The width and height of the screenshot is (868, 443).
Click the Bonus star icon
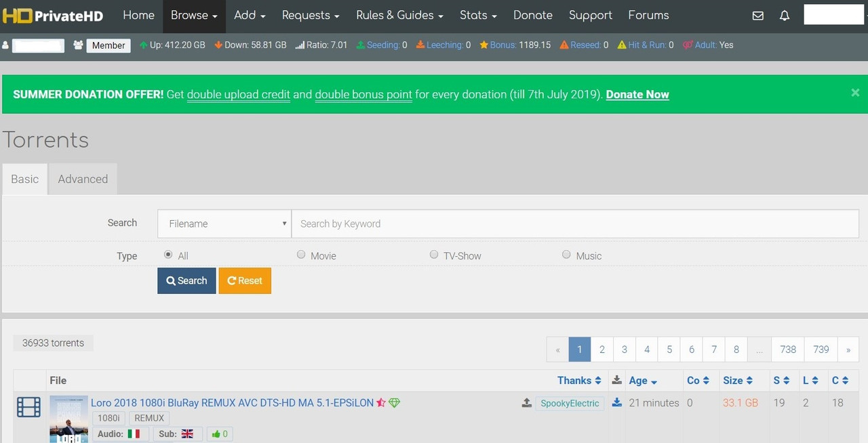pyautogui.click(x=484, y=45)
